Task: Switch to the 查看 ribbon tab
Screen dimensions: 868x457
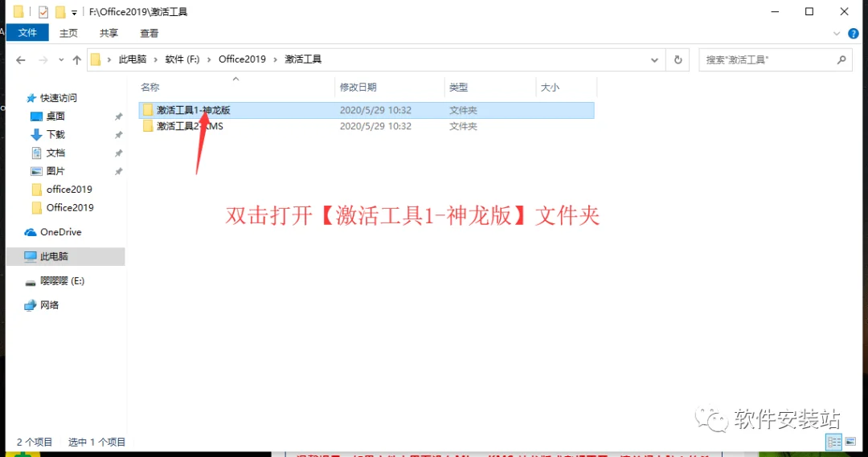Action: tap(149, 33)
